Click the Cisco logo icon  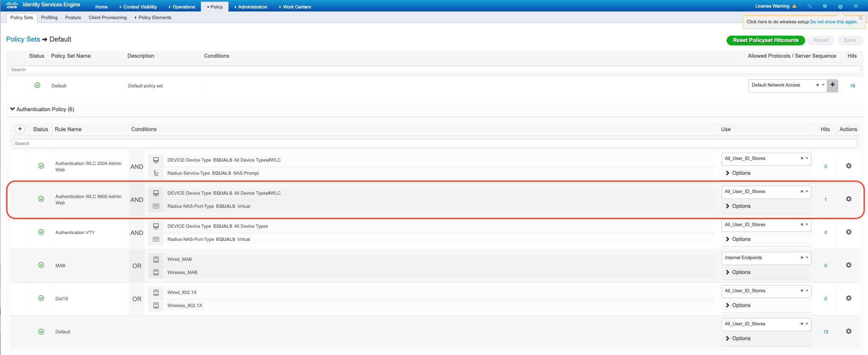tap(12, 5)
